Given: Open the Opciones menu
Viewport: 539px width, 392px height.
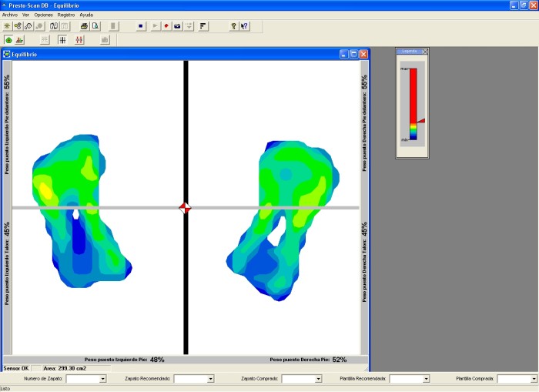Looking at the screenshot, I should click(x=43, y=15).
